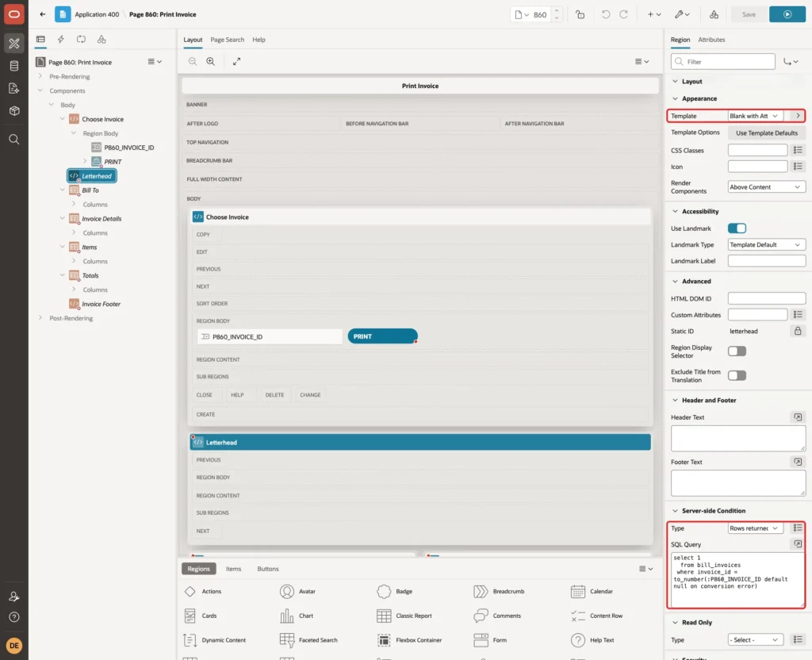Open SQL Query in code editor

[798, 544]
